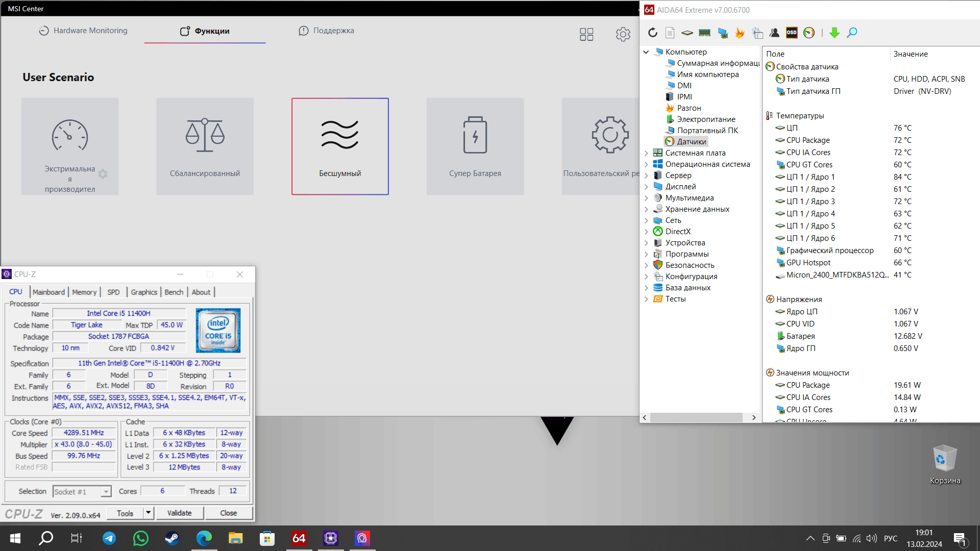Open the AIDA64 stability test flame icon

(740, 33)
